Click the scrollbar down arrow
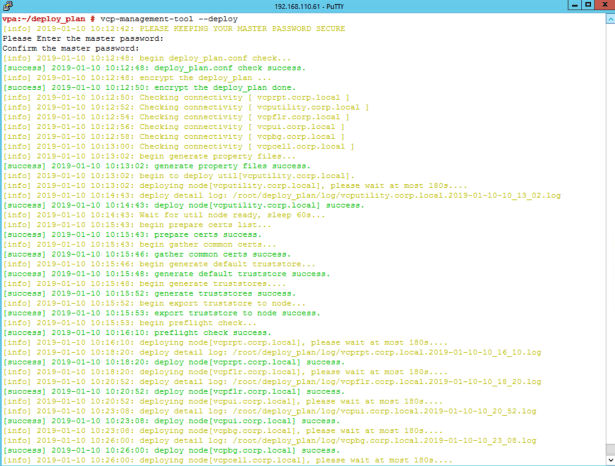 click(x=610, y=461)
